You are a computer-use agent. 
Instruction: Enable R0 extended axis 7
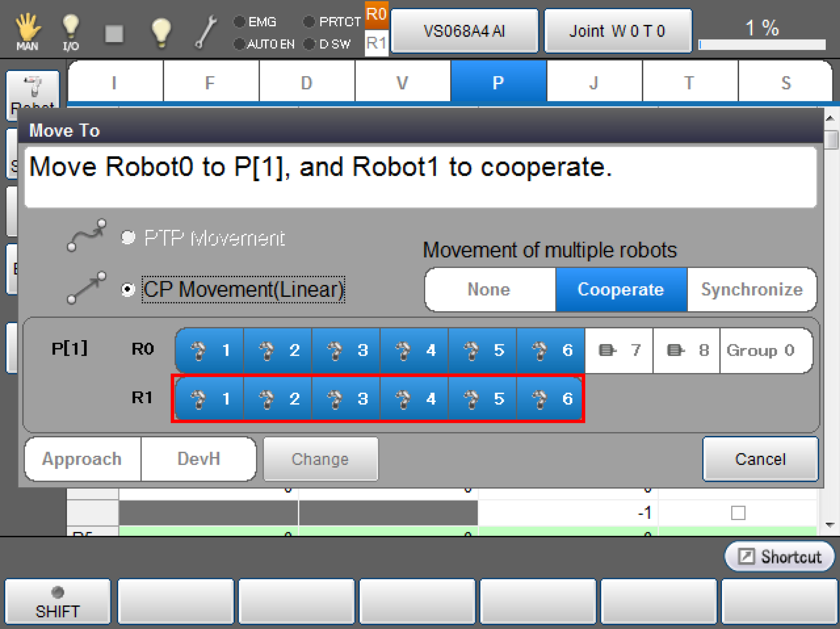coord(619,350)
